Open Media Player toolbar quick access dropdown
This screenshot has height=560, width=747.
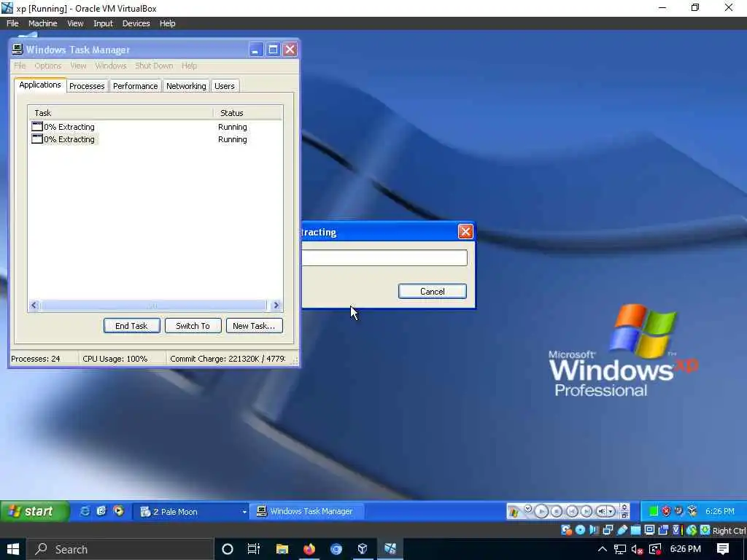[x=528, y=508]
